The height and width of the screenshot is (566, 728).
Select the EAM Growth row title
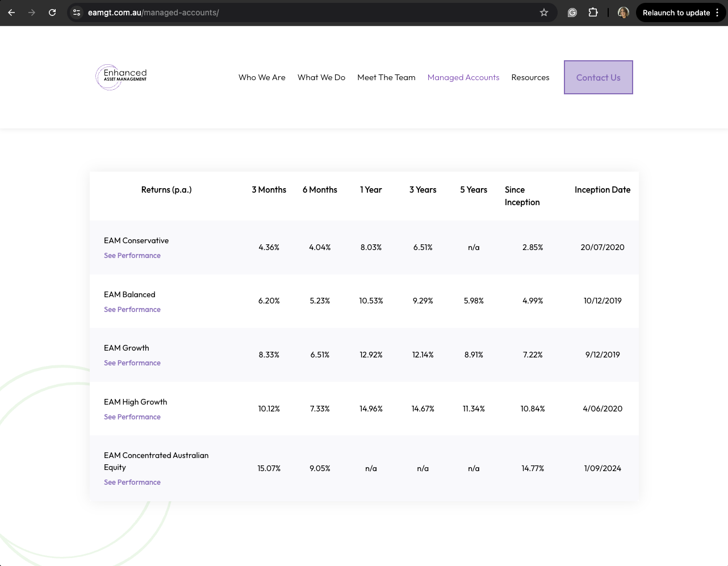tap(127, 348)
